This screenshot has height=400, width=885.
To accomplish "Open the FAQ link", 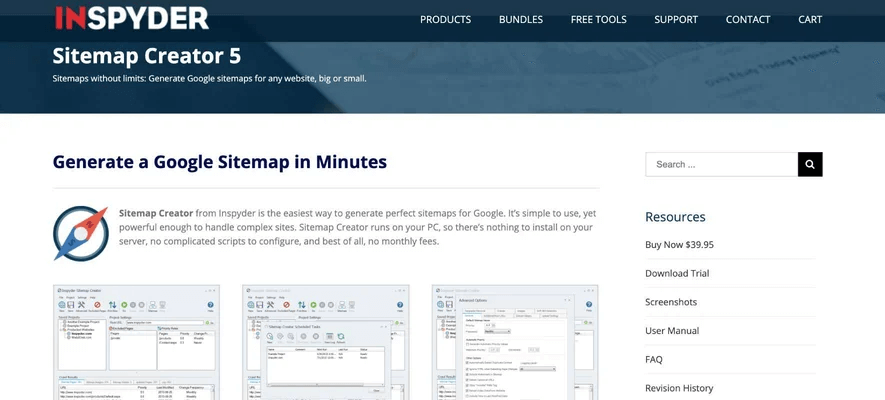I will pyautogui.click(x=654, y=359).
